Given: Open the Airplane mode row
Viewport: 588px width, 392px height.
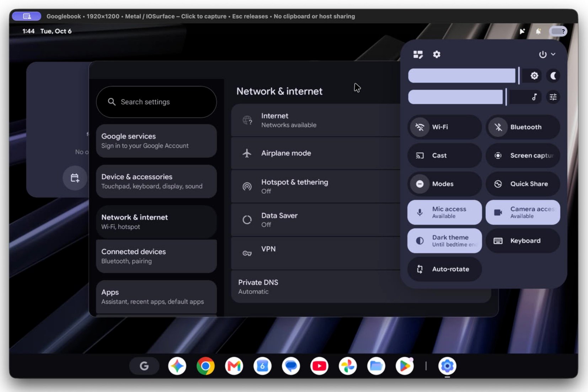Looking at the screenshot, I should pyautogui.click(x=316, y=153).
